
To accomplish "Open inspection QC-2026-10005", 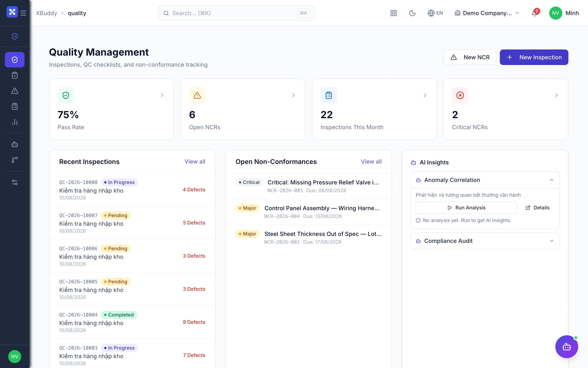I will click(132, 289).
